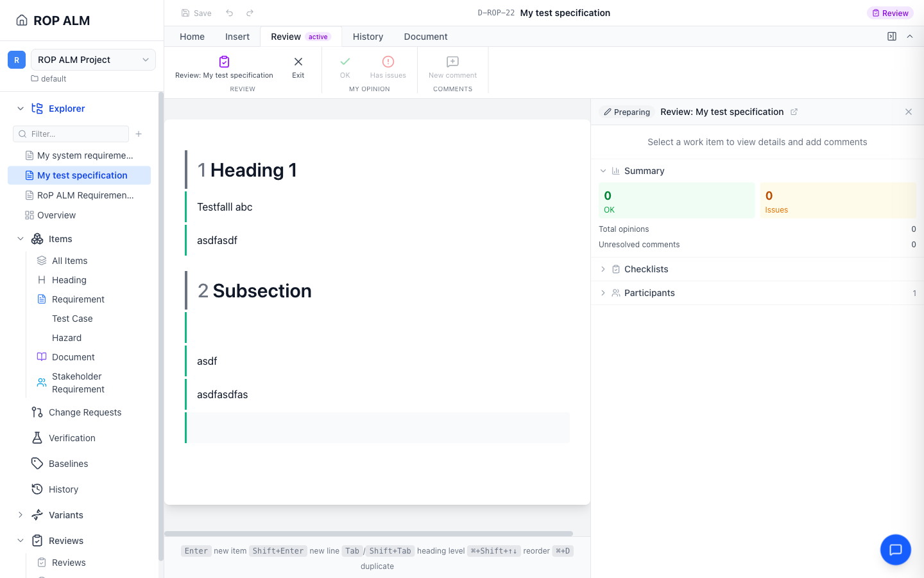Show All Items

coord(69,261)
